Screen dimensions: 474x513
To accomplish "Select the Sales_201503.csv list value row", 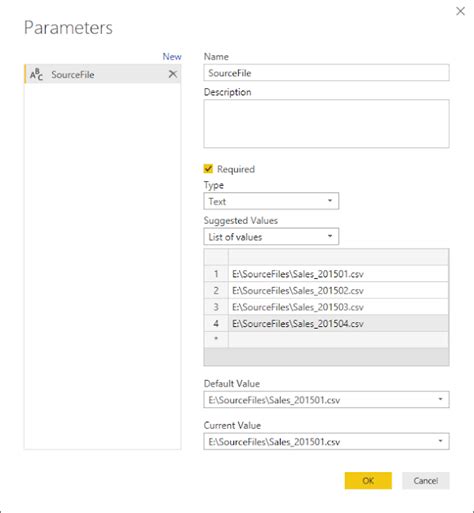I will tap(338, 307).
